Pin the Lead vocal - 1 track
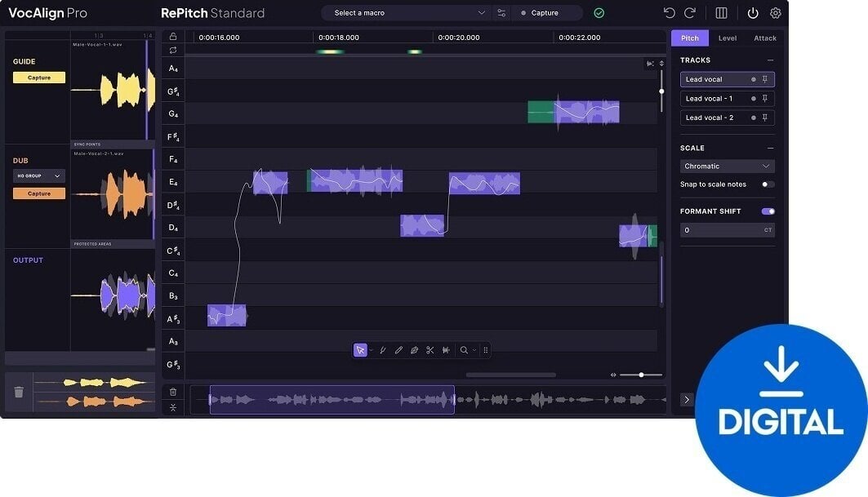The image size is (868, 497). [765, 99]
